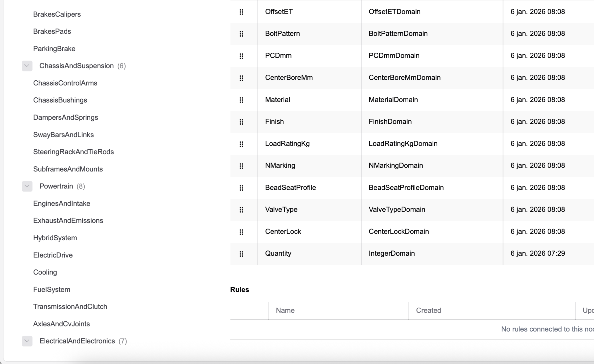Select HybridSystem under Powertrain
Image resolution: width=594 pixels, height=364 pixels.
[55, 238]
